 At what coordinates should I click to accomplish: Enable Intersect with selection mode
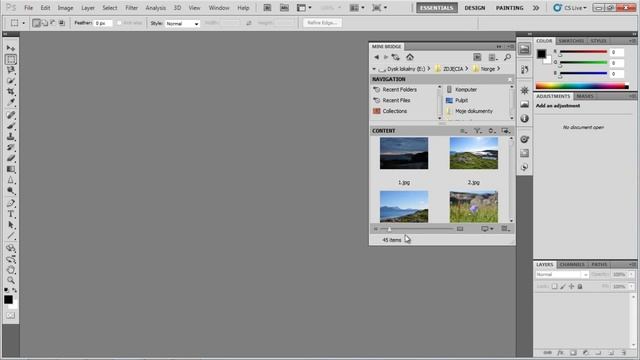(62, 23)
